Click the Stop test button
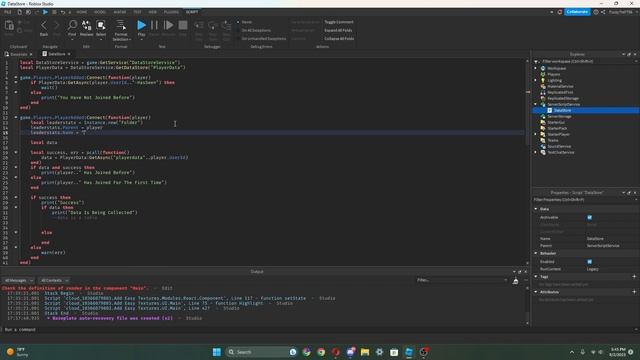Screen dimensions: 640x360 183,25
